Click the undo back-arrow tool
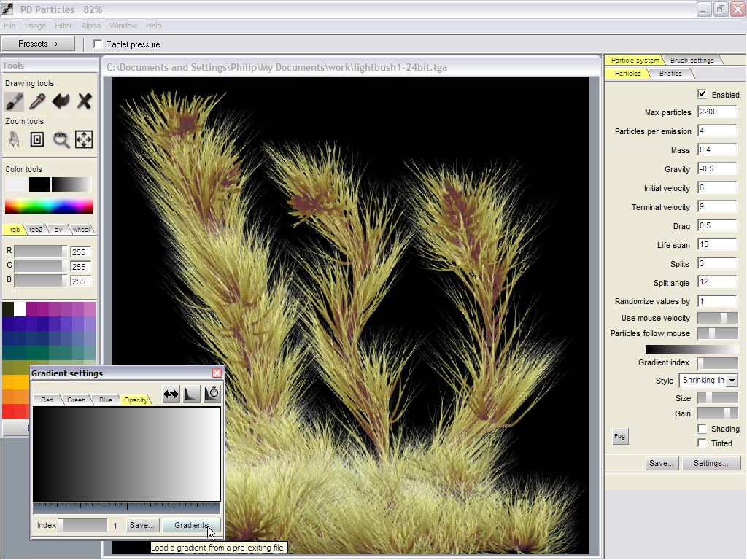 click(61, 101)
